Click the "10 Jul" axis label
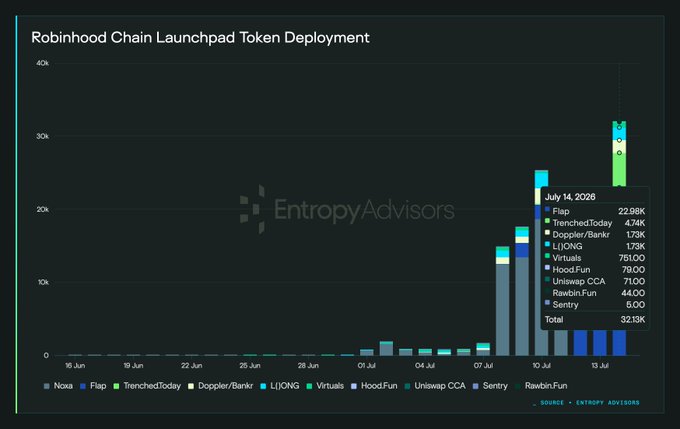 541,366
